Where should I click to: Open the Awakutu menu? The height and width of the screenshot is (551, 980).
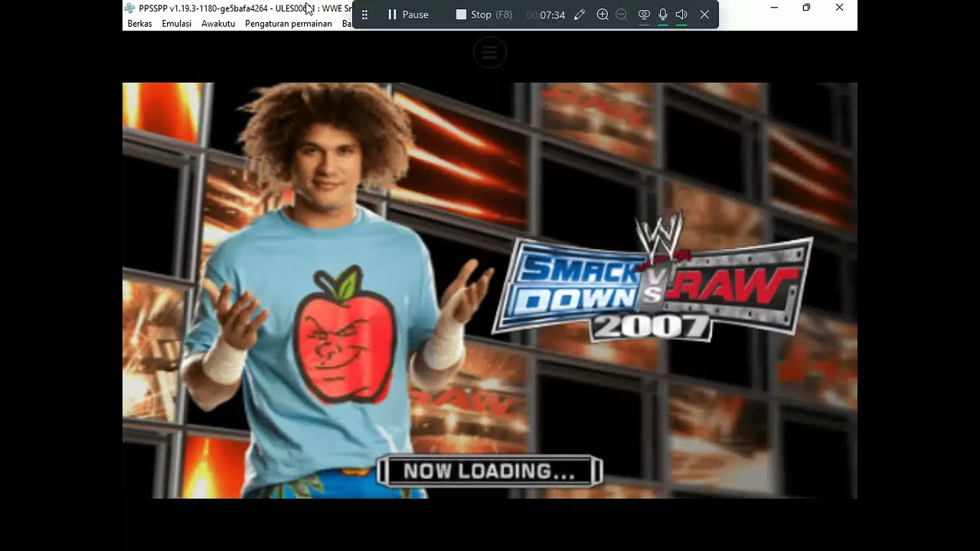pyautogui.click(x=218, y=24)
